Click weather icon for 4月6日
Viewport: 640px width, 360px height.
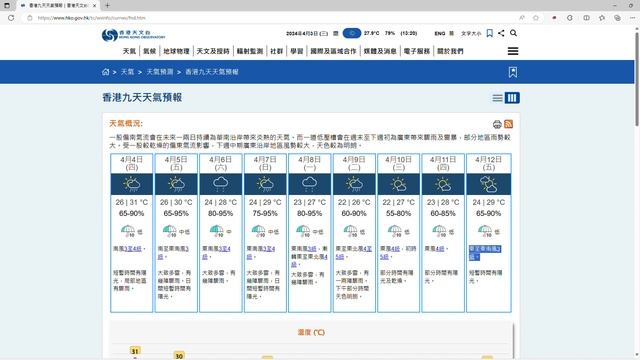click(220, 184)
